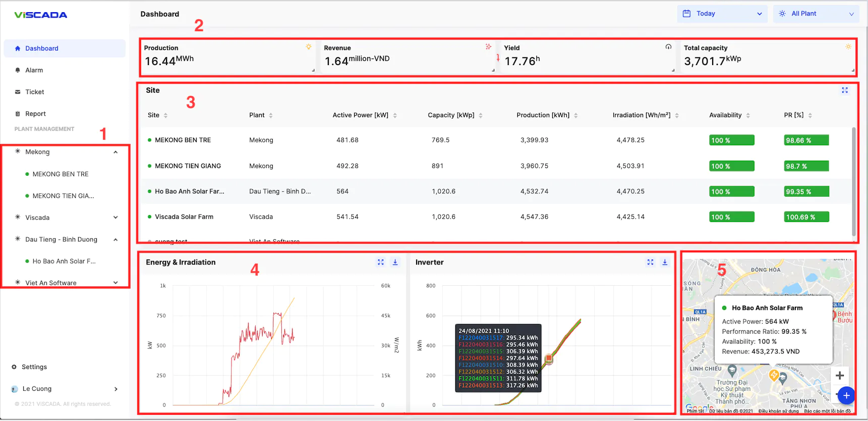Click the yellow solar farm map marker
Screen dimensions: 868x421
(774, 375)
